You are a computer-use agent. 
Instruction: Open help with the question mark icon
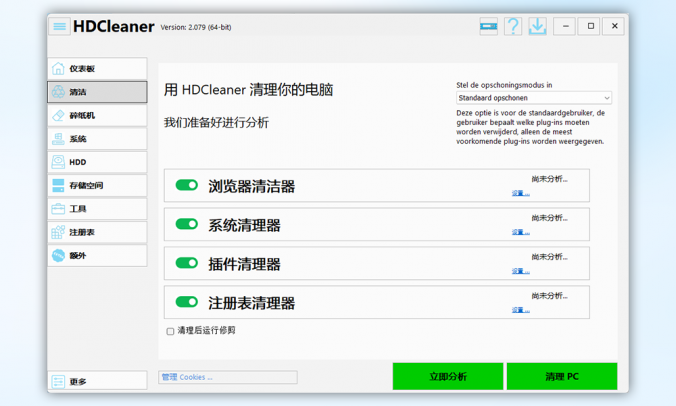click(513, 27)
